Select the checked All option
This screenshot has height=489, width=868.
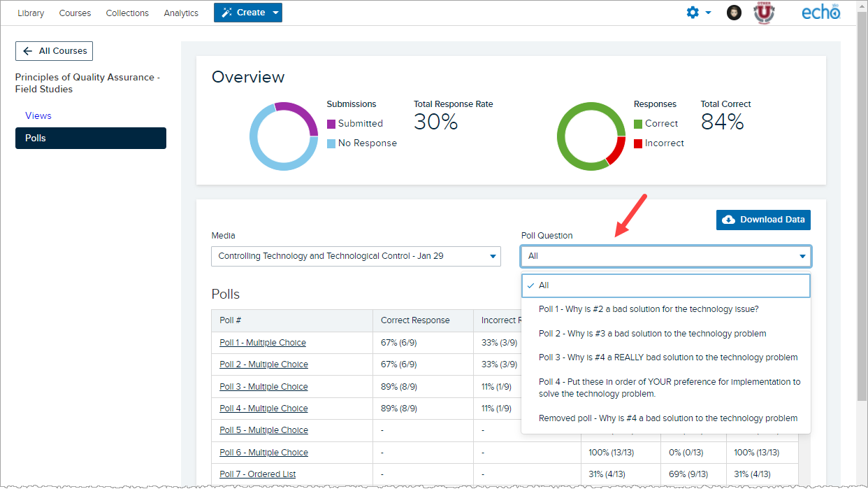(x=665, y=285)
